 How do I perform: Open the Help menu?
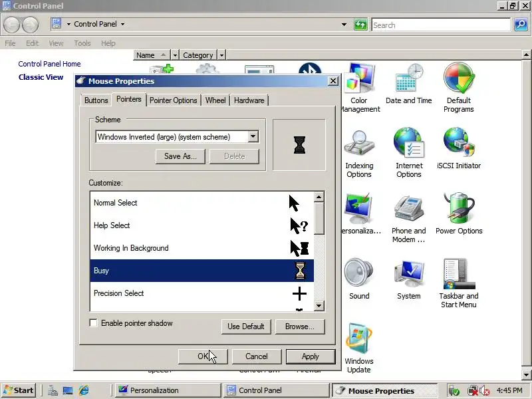pos(108,43)
